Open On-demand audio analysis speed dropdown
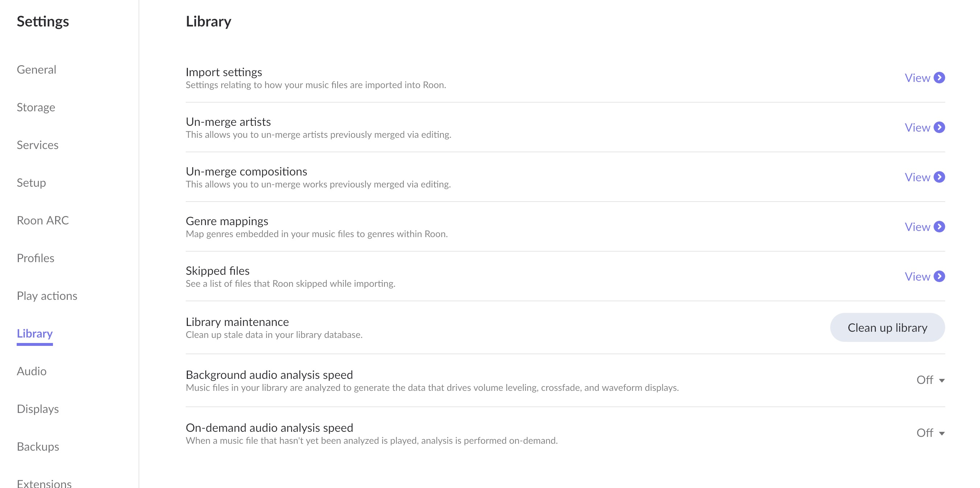This screenshot has height=488, width=980. pos(930,433)
